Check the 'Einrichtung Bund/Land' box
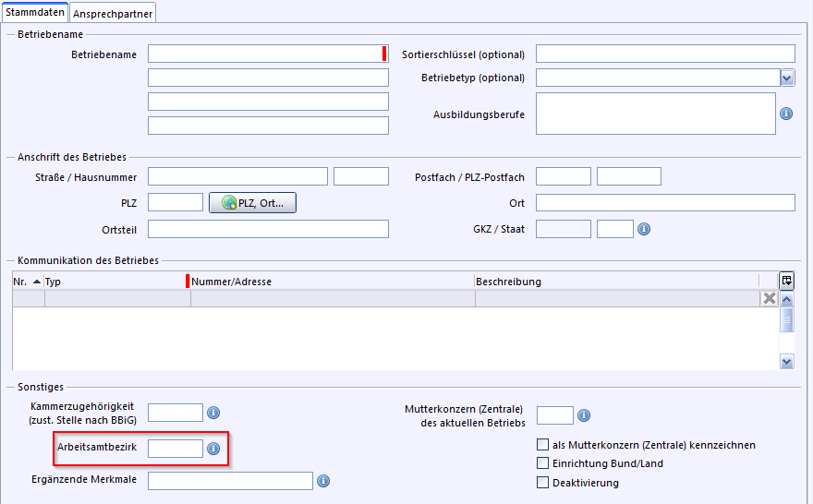 543,463
